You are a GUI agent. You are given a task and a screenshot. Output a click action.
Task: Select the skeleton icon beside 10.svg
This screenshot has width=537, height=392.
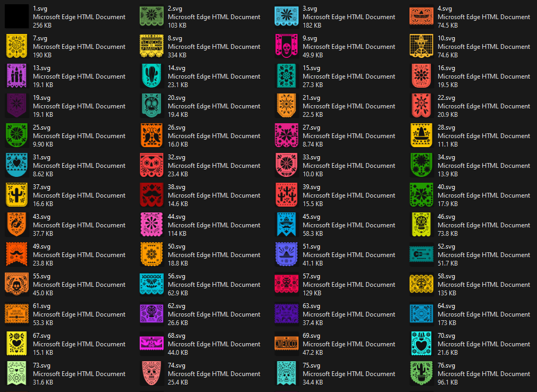421,46
